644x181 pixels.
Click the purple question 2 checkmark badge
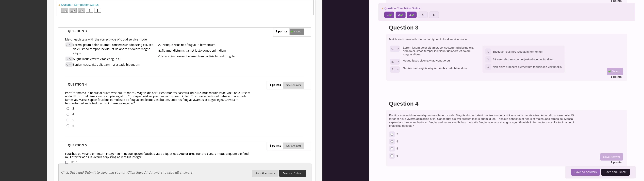pyautogui.click(x=400, y=15)
